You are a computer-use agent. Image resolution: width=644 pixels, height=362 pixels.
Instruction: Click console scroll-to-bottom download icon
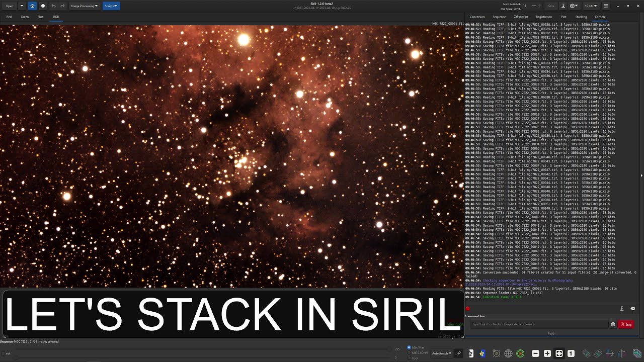622,309
